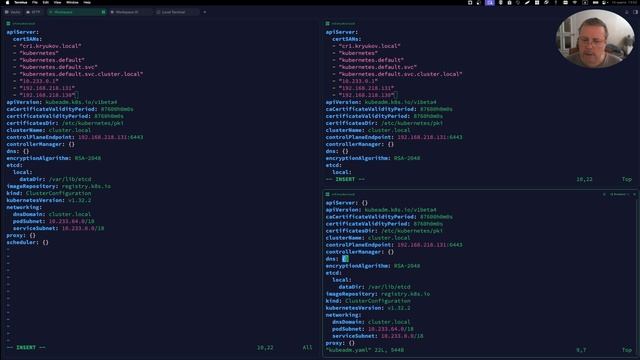Click the kubernetesVersion line in the left pane

[49, 200]
